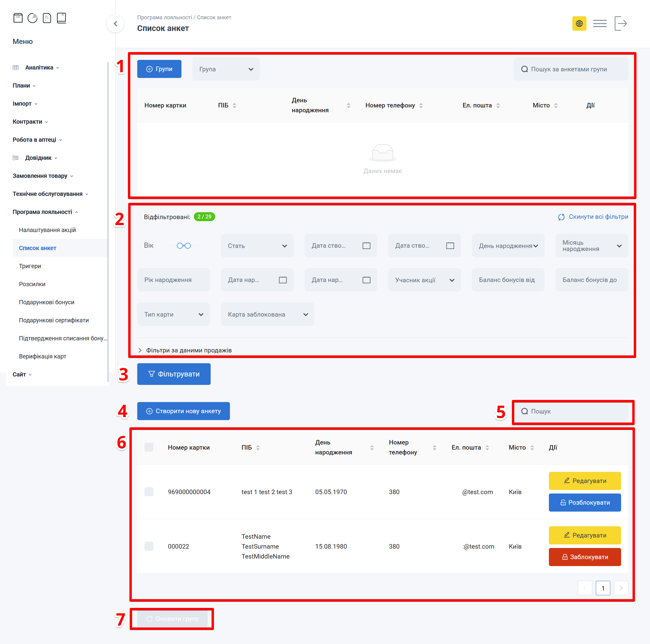This screenshot has width=650, height=644.
Task: Click the pie chart icon in sidebar header
Action: 32,18
